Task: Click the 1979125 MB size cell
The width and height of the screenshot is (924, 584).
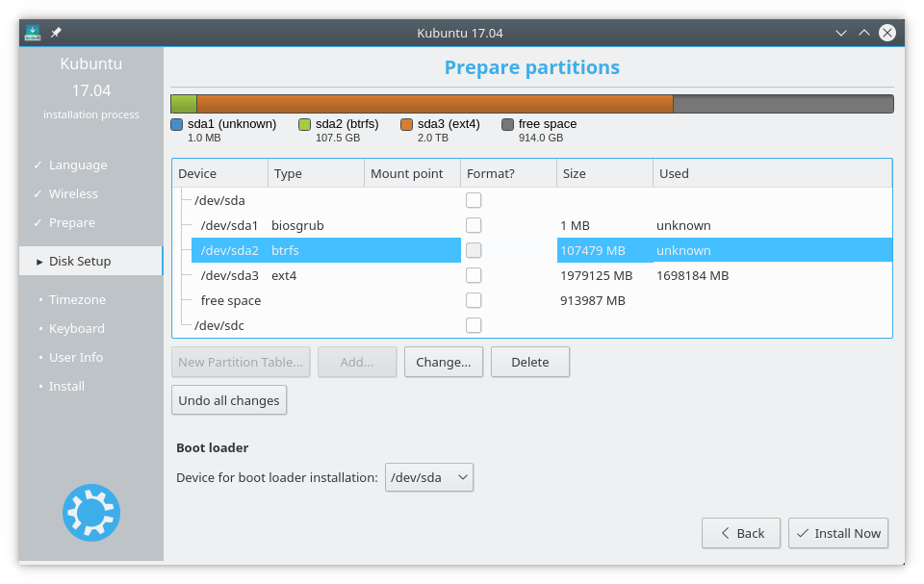Action: (597, 275)
